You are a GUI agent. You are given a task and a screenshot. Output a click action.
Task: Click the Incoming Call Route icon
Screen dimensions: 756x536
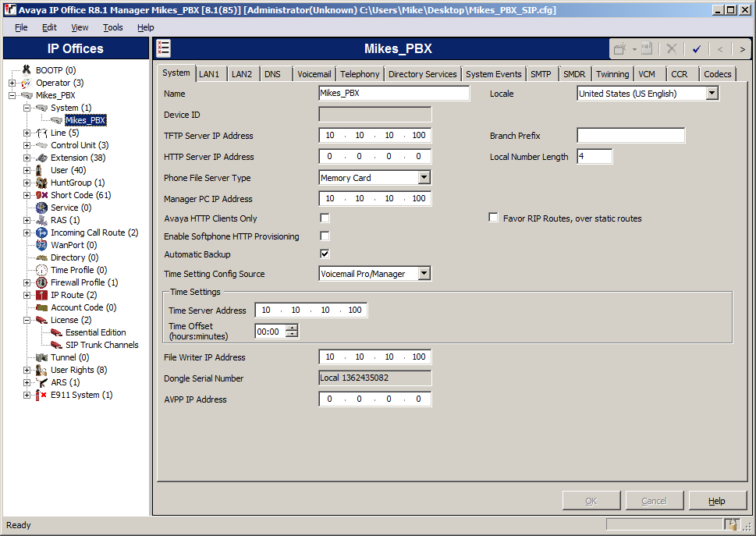click(x=42, y=233)
